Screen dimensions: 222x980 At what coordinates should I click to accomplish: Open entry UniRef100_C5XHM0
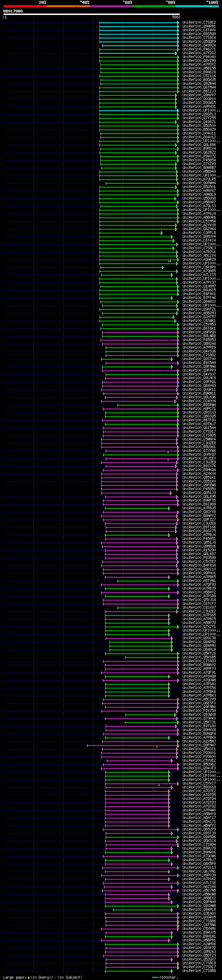pos(199,929)
